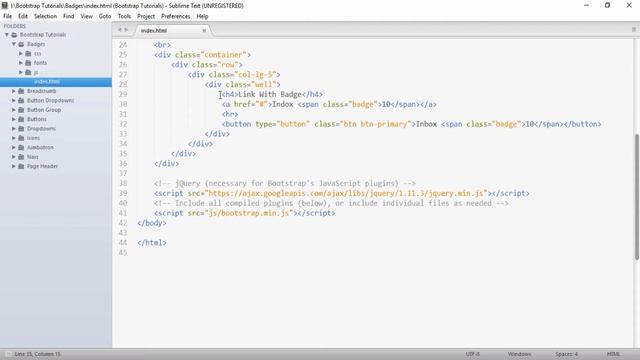This screenshot has width=640, height=360.
Task: Click line number 39 in gutter
Action: pyautogui.click(x=123, y=193)
